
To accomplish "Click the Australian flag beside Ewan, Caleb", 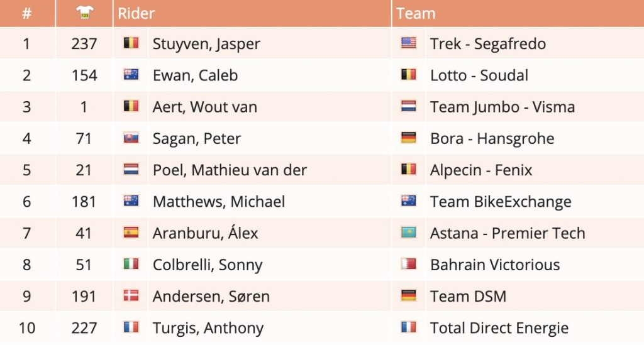I will [x=131, y=74].
